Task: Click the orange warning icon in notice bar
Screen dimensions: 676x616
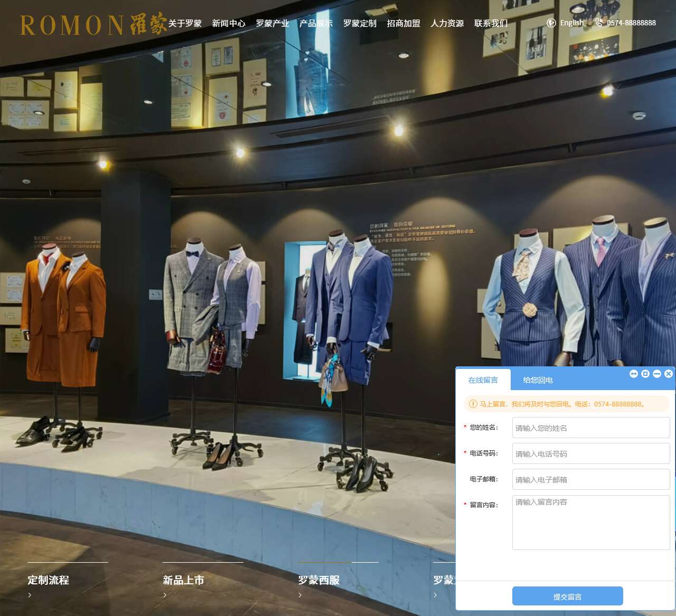Action: point(473,404)
